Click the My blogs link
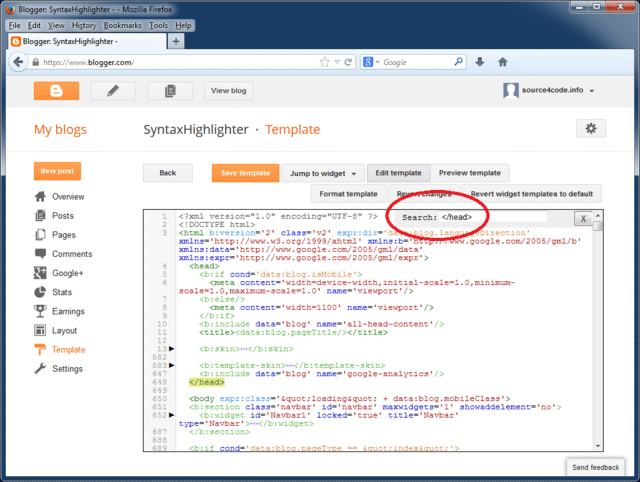The width and height of the screenshot is (640, 482). pyautogui.click(x=60, y=129)
